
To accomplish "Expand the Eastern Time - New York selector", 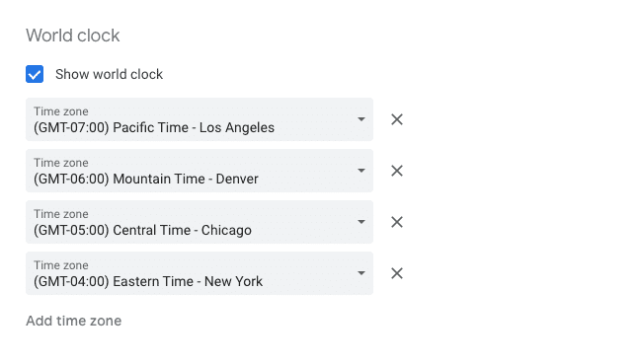I will coord(200,273).
